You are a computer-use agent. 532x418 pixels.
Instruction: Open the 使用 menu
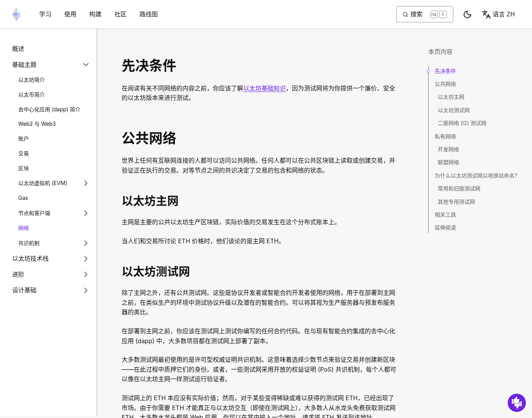click(70, 14)
